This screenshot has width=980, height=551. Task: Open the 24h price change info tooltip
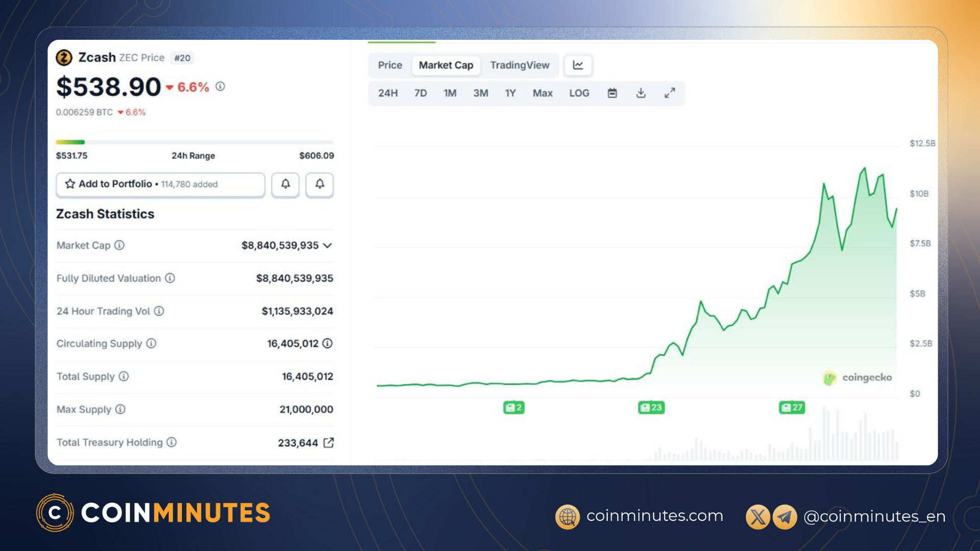pyautogui.click(x=220, y=87)
